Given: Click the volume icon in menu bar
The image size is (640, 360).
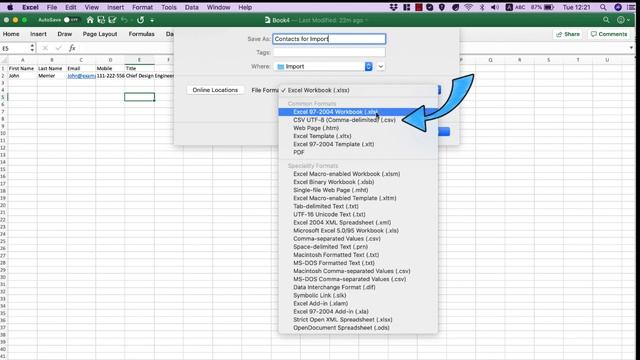Looking at the screenshot, I should pyautogui.click(x=495, y=7).
